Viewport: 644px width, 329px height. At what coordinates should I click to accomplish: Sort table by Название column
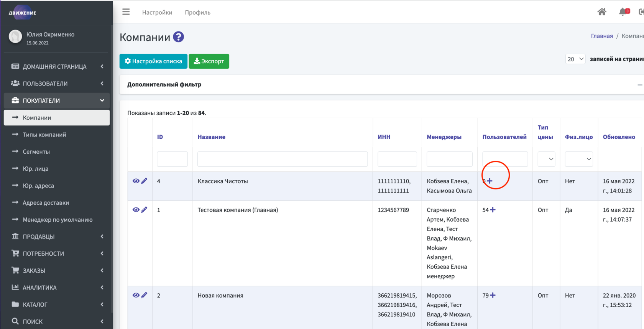[211, 137]
